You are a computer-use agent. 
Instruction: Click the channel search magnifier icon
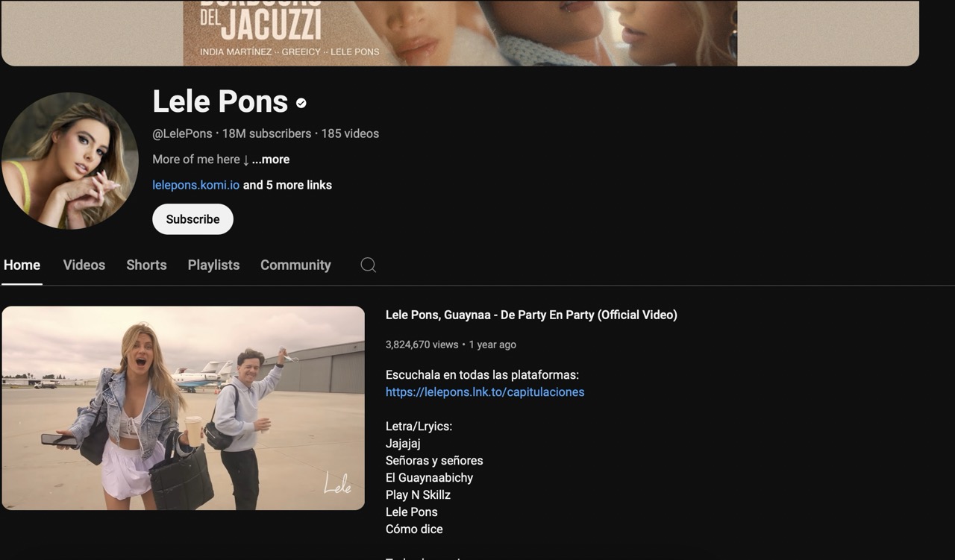[x=368, y=265]
